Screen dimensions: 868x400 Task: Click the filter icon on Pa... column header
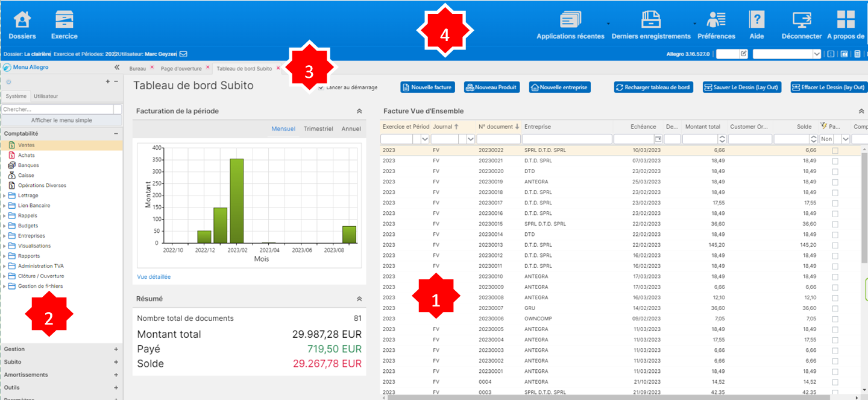coord(824,127)
